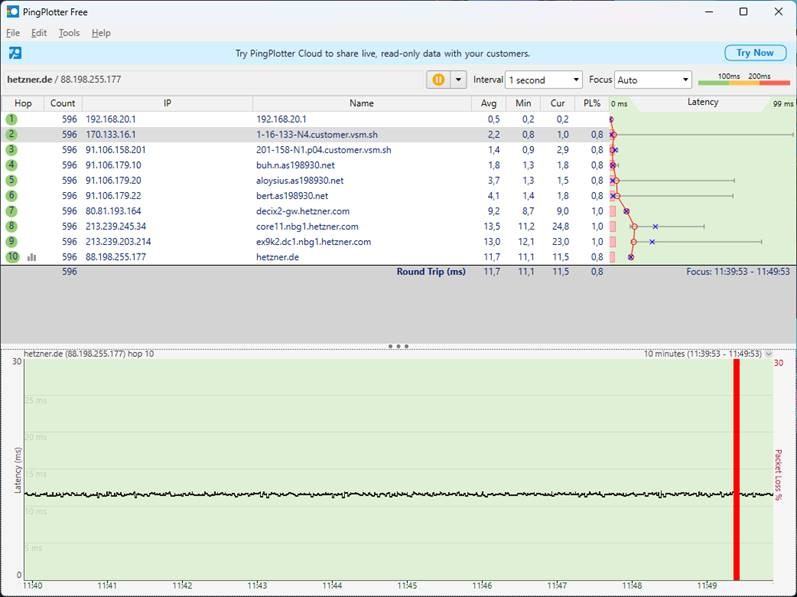Select hop 5 green circle icon
The height and width of the screenshot is (597, 797).
coord(12,180)
